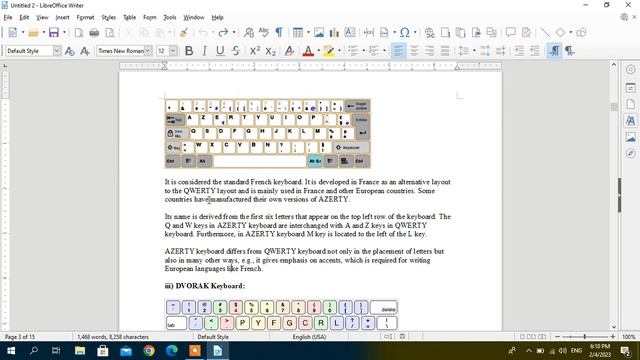
Task: Click the New document icon
Action: (13, 32)
